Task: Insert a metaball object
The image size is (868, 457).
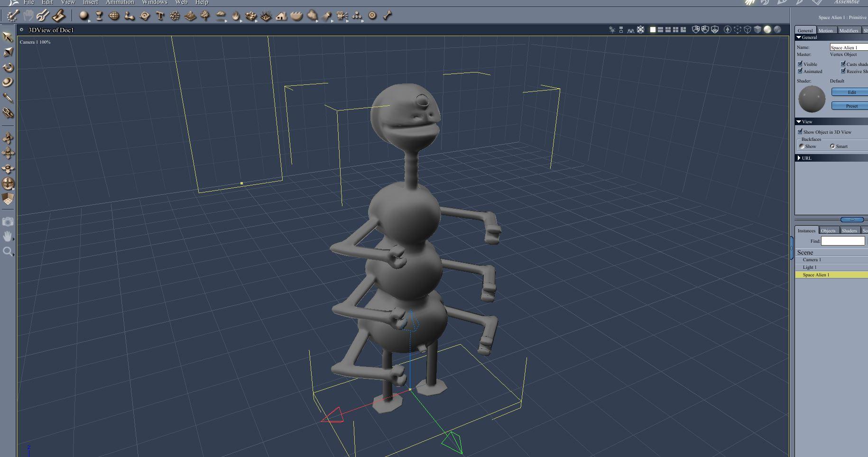Action: pyautogui.click(x=129, y=16)
